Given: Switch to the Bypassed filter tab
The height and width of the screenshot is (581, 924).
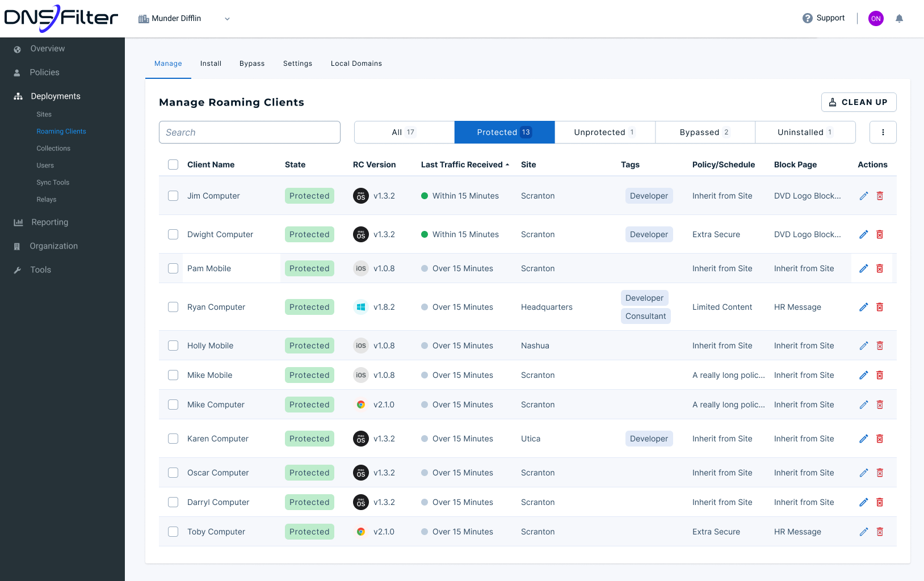Looking at the screenshot, I should [705, 132].
